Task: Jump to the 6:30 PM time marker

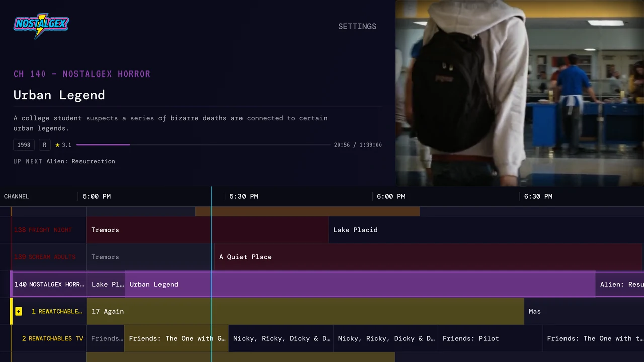Action: (538, 196)
